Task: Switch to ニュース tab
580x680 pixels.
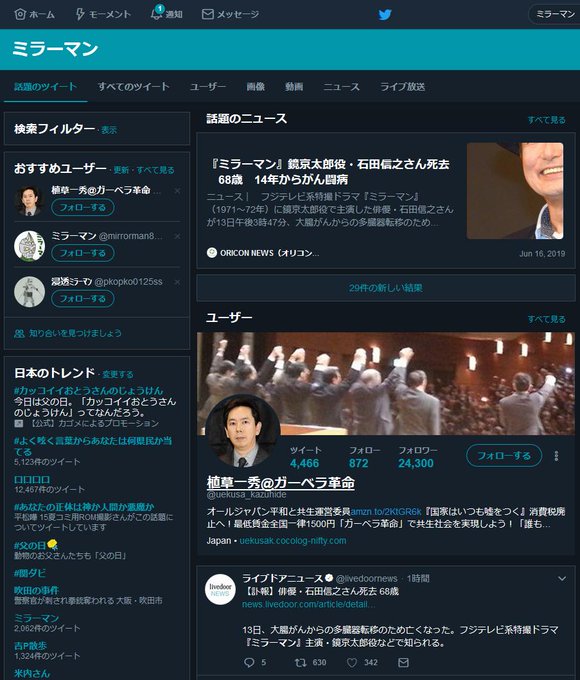Action: pos(341,87)
